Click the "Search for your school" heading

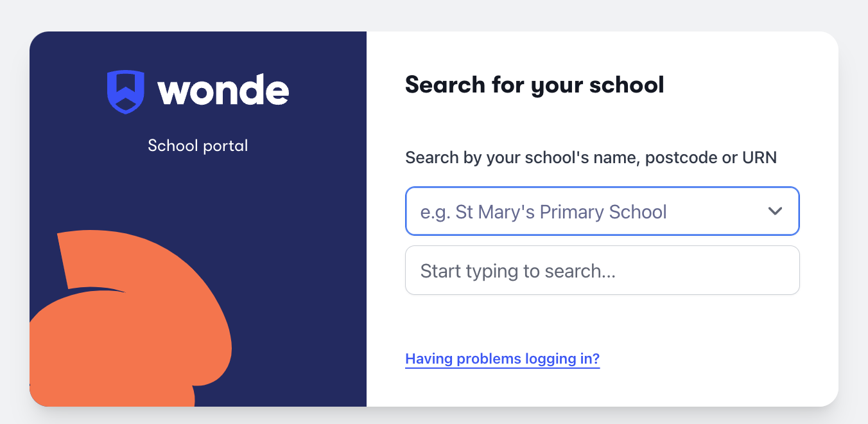coord(534,85)
